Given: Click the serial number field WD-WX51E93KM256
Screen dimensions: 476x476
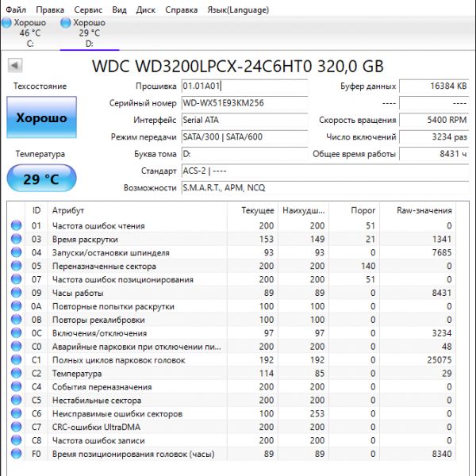Looking at the screenshot, I should 244,103.
